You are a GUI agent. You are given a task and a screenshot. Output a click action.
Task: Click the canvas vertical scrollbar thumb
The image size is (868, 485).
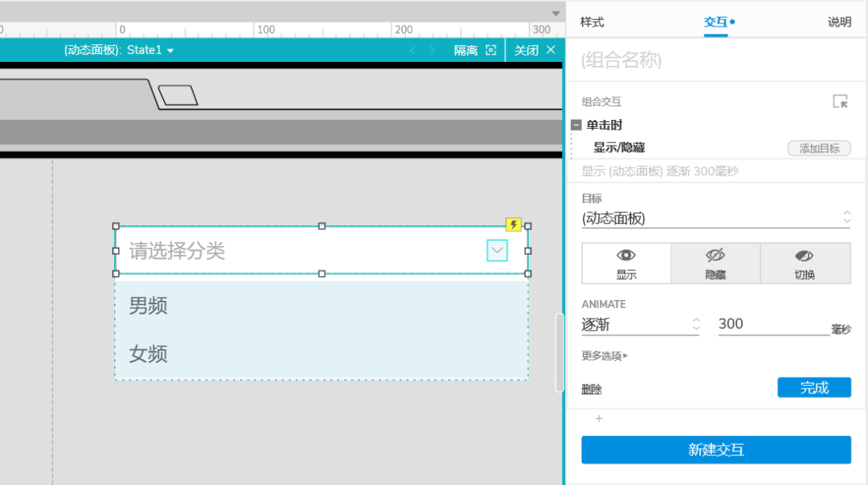pyautogui.click(x=559, y=352)
